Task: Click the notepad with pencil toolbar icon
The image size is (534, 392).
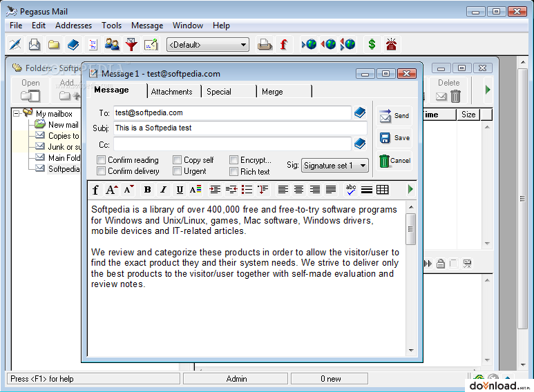Action: click(151, 45)
